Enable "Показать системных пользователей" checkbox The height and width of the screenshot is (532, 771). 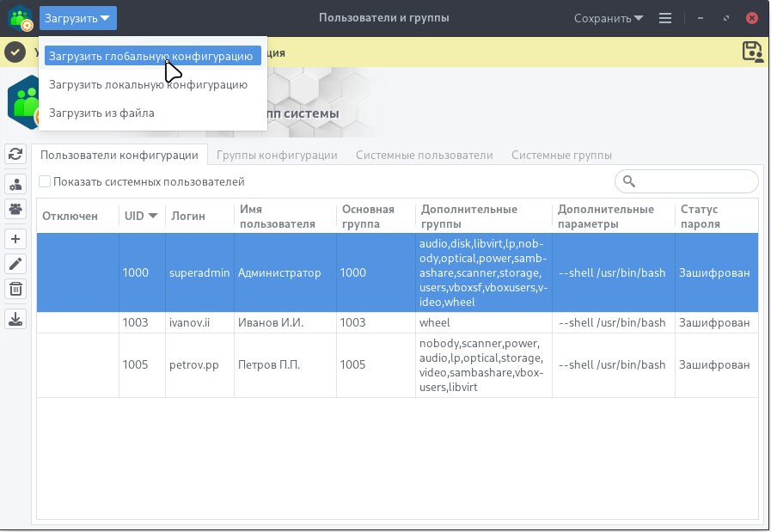[45, 182]
